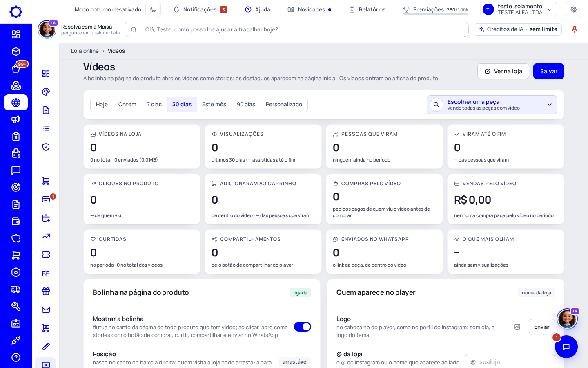
Task: Select the Hoje period tab
Action: (x=102, y=105)
